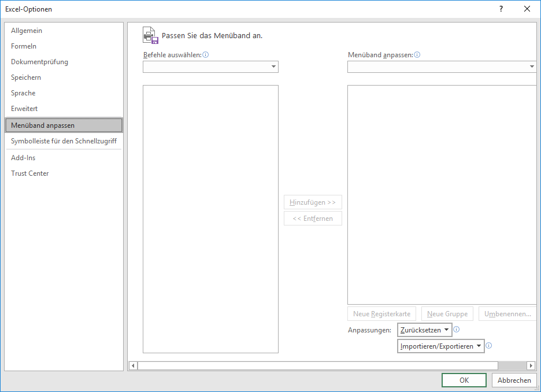Confirm the dialog with OK
541x392 pixels.
(x=464, y=380)
